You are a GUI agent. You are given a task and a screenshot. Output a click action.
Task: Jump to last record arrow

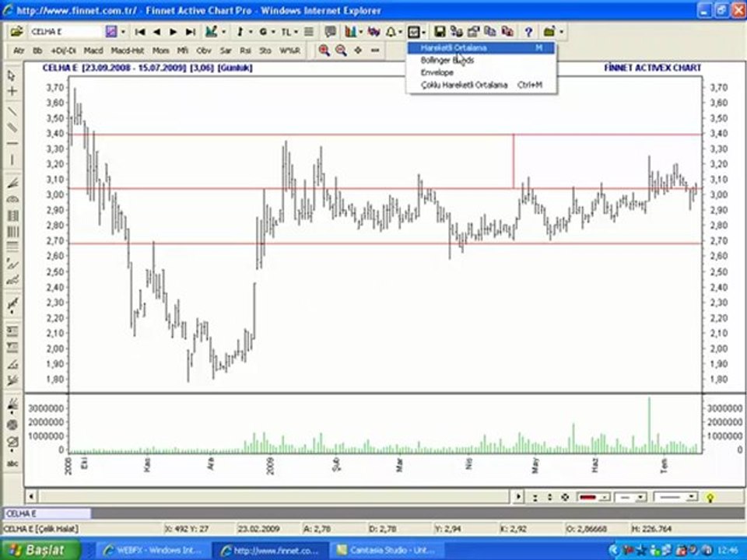[x=191, y=32]
